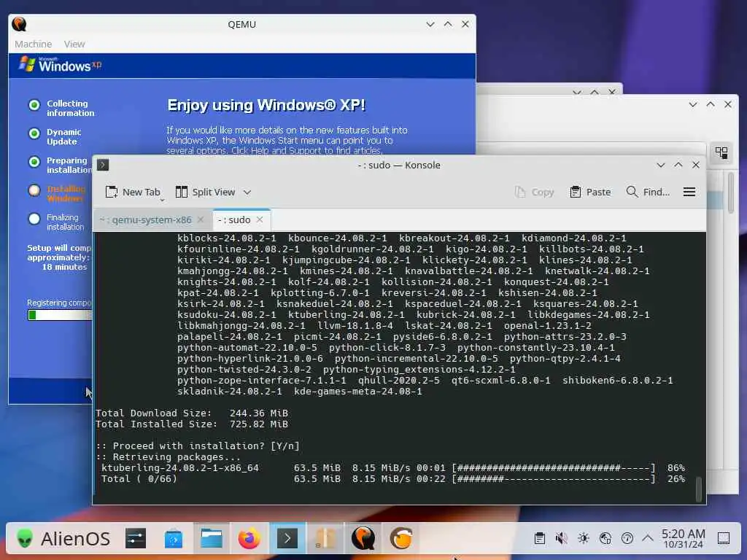This screenshot has height=560, width=747.
Task: Click the Windows XP logo in installer
Action: (x=60, y=64)
